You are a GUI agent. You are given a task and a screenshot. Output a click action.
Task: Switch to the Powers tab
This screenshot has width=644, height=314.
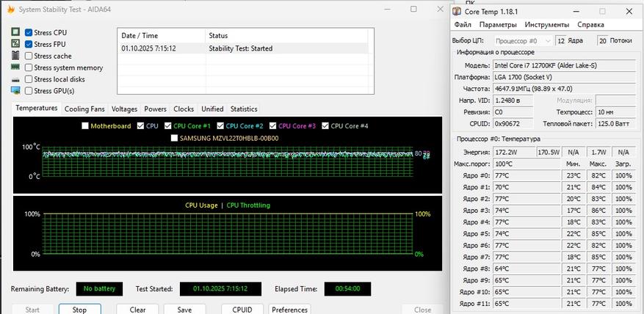155,109
